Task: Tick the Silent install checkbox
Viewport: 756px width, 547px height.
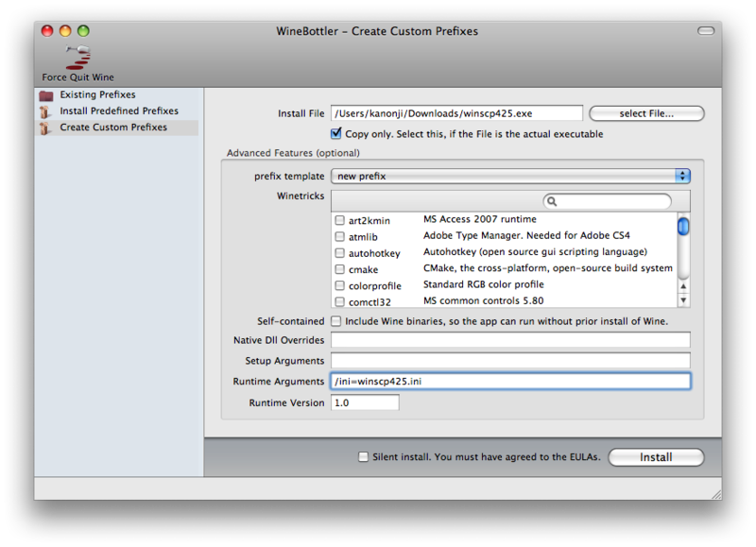Action: [x=363, y=456]
